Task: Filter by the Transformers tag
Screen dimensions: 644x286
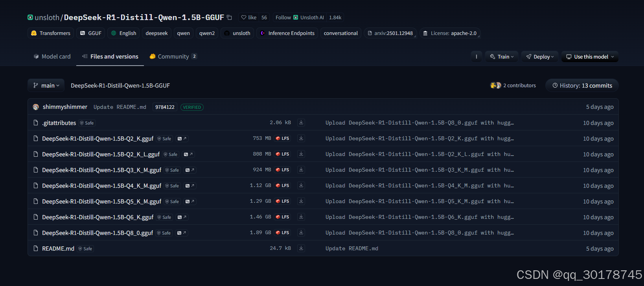Action: coord(51,33)
